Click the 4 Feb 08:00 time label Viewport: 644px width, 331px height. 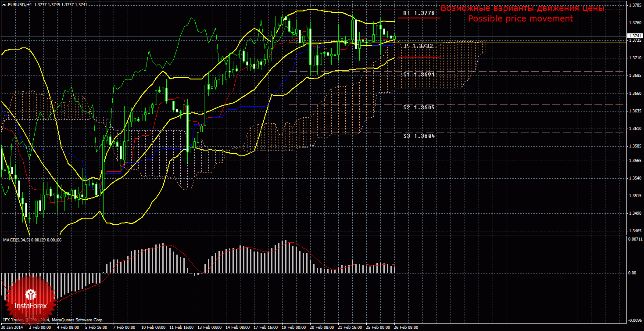point(68,327)
